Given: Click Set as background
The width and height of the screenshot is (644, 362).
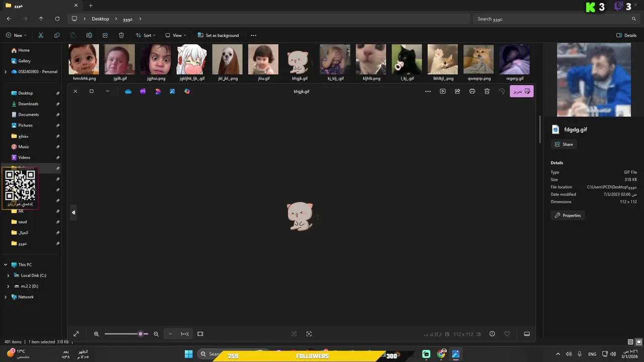Looking at the screenshot, I should [x=218, y=35].
